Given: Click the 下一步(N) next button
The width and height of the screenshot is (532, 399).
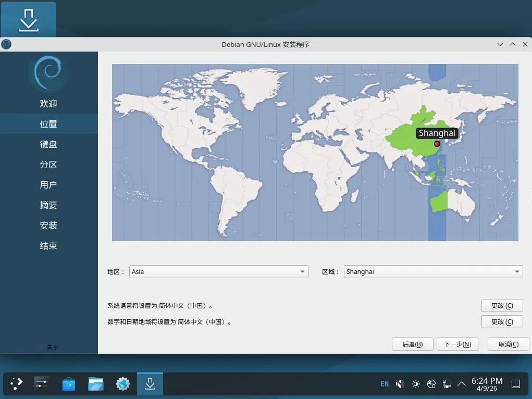Looking at the screenshot, I should (x=457, y=344).
